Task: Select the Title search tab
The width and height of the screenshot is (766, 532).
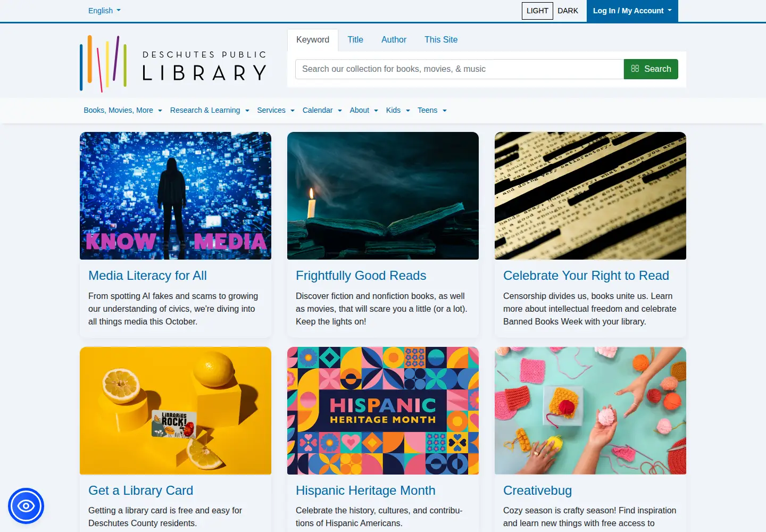Action: click(x=355, y=40)
